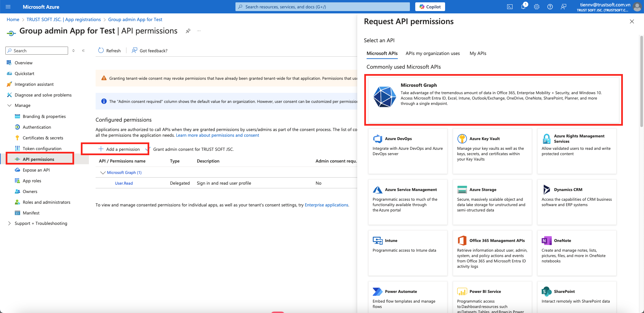The height and width of the screenshot is (313, 644).
Task: Choose the Azure Key Vault tile
Action: [492, 151]
